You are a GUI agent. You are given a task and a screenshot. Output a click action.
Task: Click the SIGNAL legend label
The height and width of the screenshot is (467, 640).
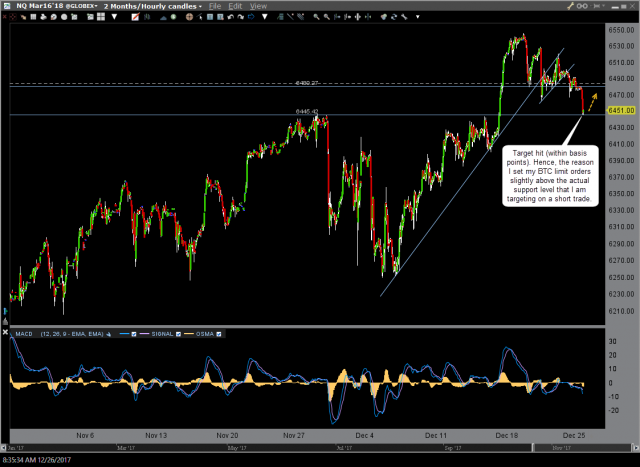pyautogui.click(x=162, y=334)
